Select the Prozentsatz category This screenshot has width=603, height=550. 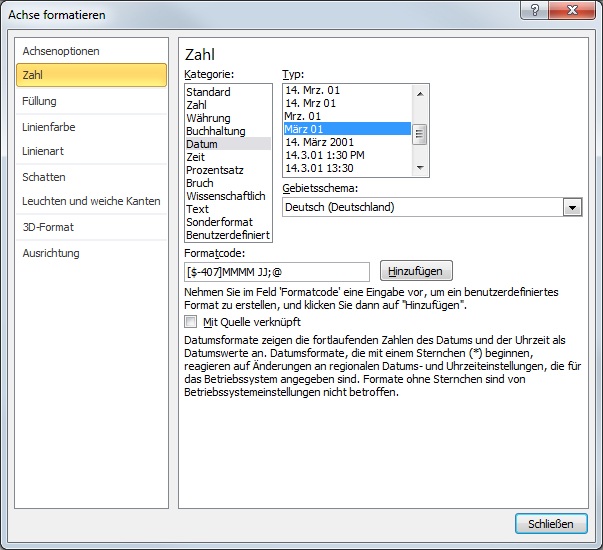point(228,170)
